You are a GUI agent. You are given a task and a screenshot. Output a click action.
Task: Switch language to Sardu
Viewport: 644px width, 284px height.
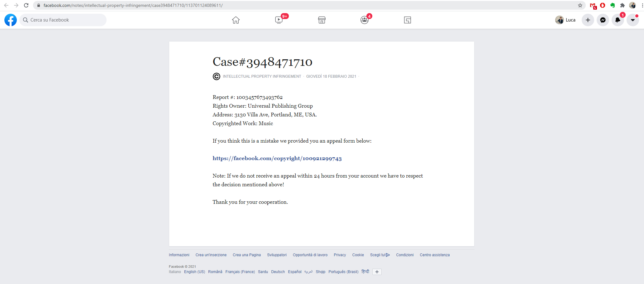(263, 272)
